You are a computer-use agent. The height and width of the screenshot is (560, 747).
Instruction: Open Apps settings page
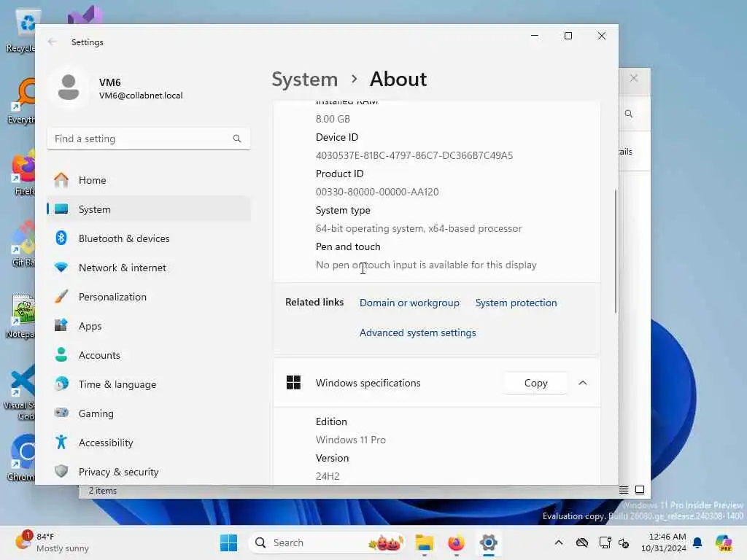click(149, 326)
